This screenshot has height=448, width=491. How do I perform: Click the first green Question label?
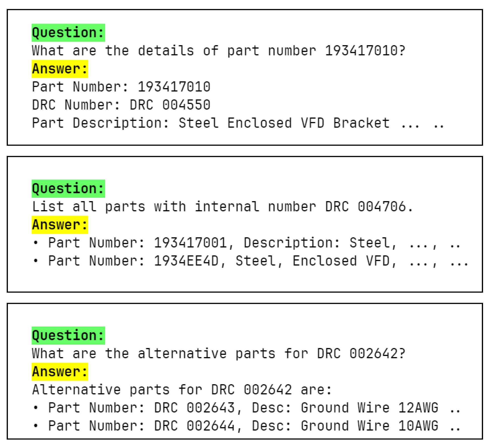point(68,33)
